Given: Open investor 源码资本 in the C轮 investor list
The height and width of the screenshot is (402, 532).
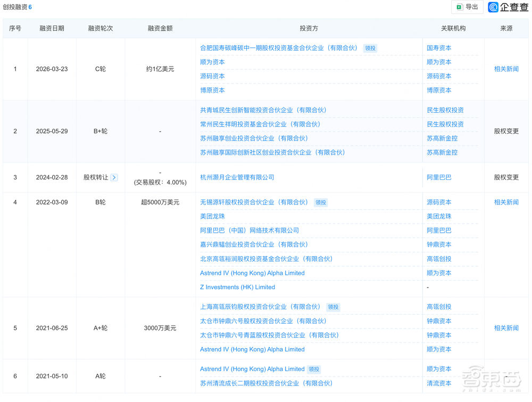Looking at the screenshot, I should (212, 76).
